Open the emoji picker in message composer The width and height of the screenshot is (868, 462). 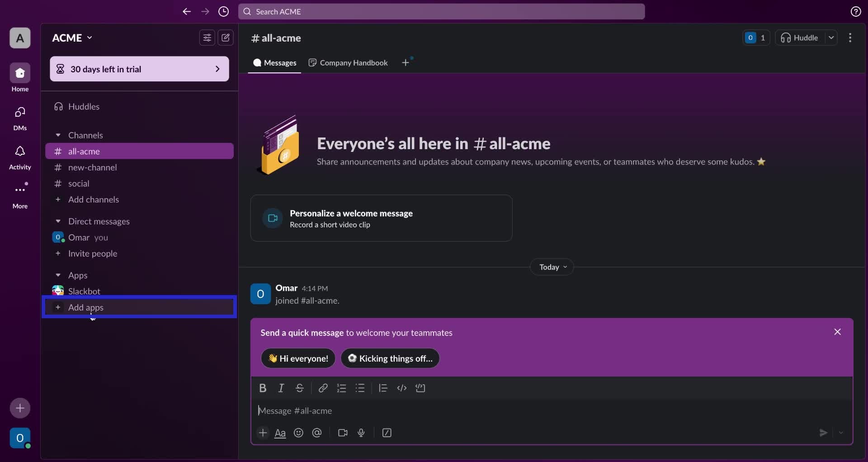click(299, 433)
